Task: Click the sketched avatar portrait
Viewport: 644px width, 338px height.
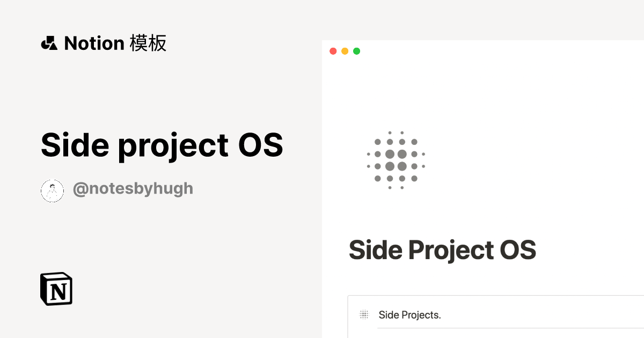Action: tap(52, 190)
